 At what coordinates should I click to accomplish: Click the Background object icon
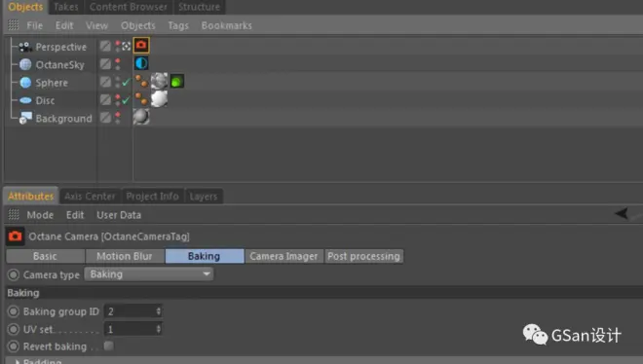25,118
